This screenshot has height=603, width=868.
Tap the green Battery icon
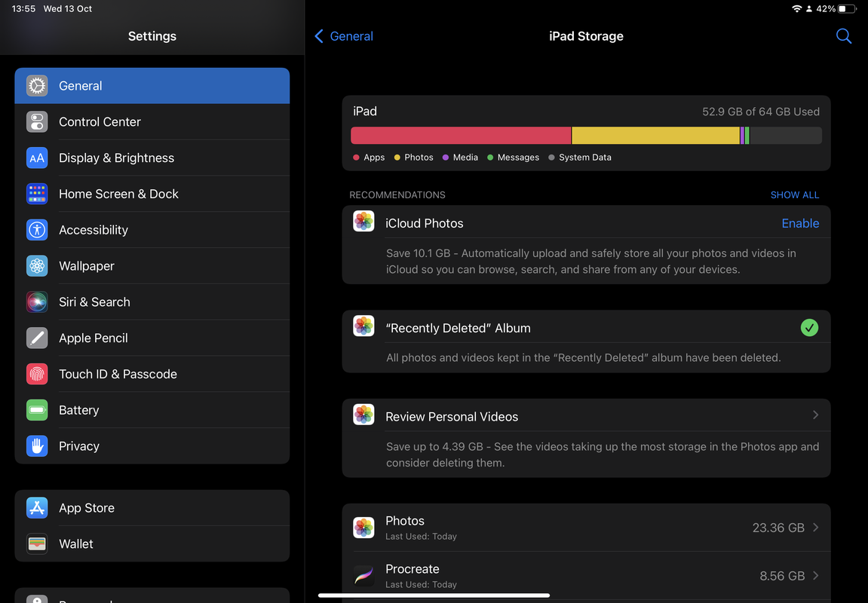coord(37,410)
